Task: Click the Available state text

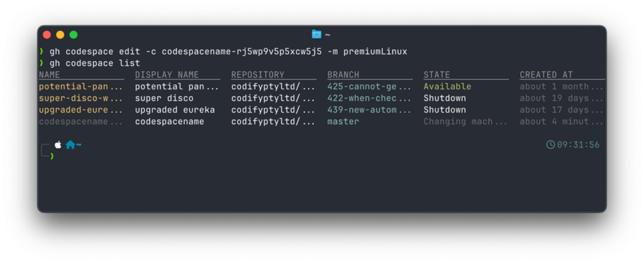Action: click(447, 87)
